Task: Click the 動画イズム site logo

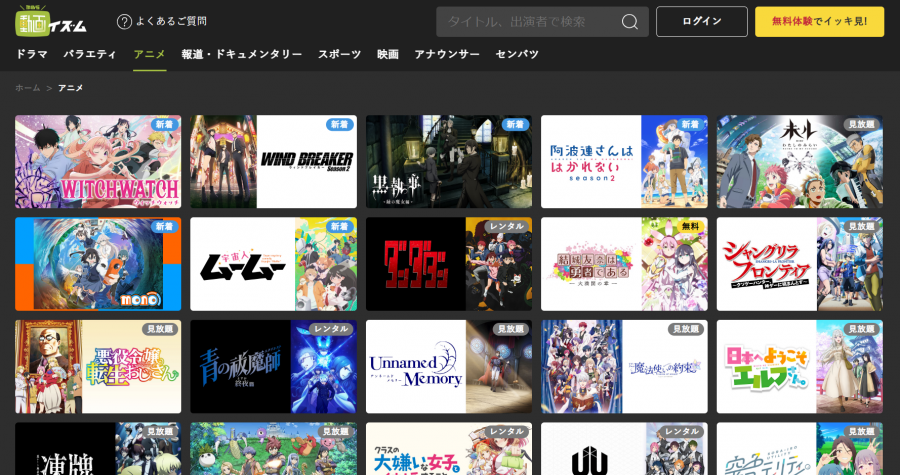Action: [x=51, y=21]
